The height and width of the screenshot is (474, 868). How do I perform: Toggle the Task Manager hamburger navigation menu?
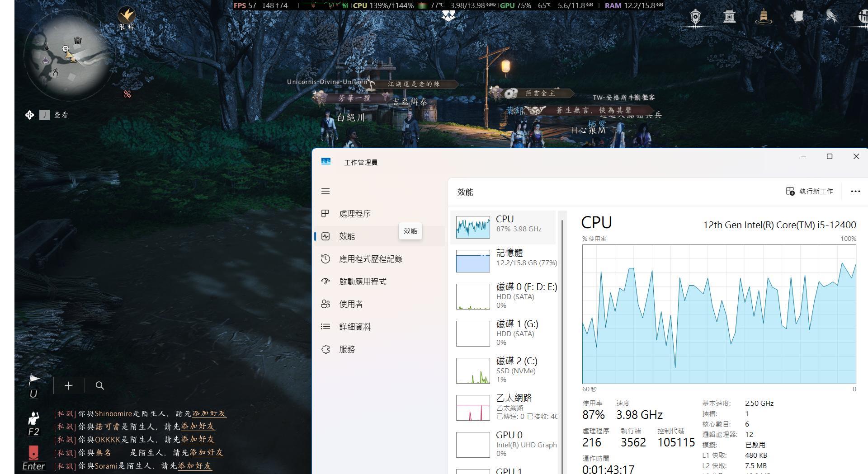tap(325, 191)
